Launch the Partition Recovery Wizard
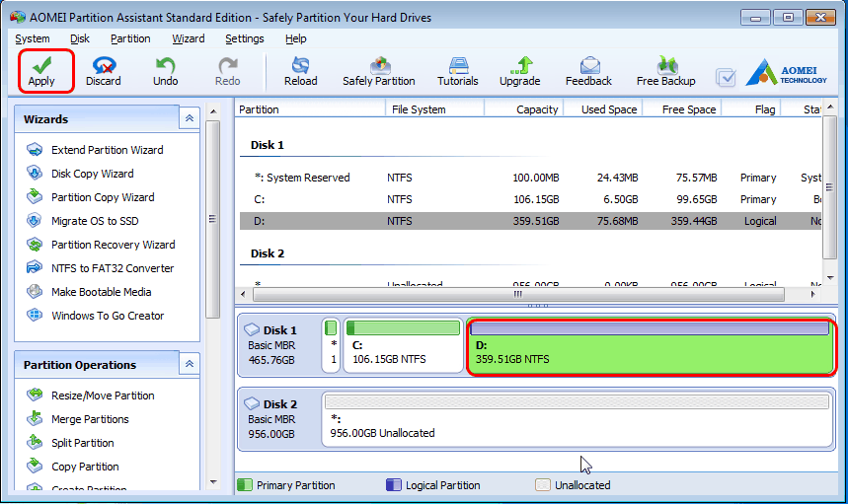848x504 pixels. (x=113, y=245)
